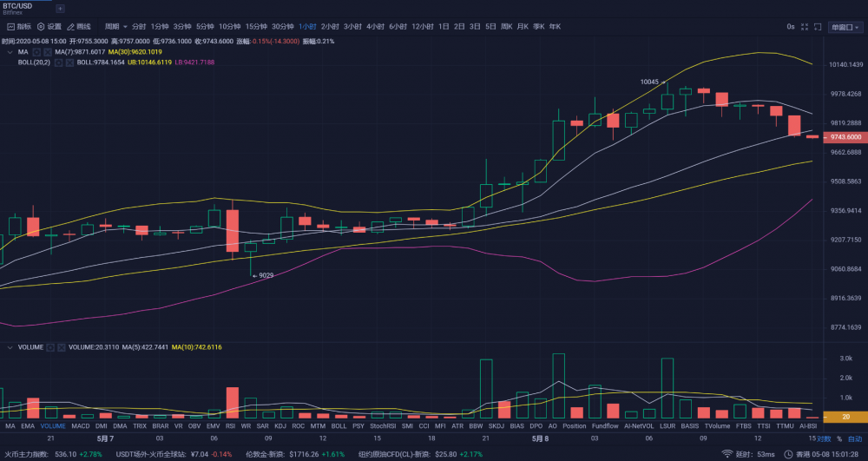868x461 pixels.
Task: Activate the 画线 drawing tool
Action: point(78,27)
